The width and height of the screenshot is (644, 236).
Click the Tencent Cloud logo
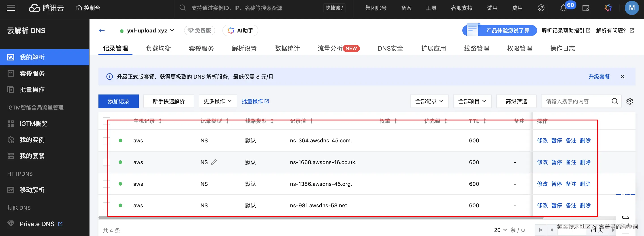[46, 8]
